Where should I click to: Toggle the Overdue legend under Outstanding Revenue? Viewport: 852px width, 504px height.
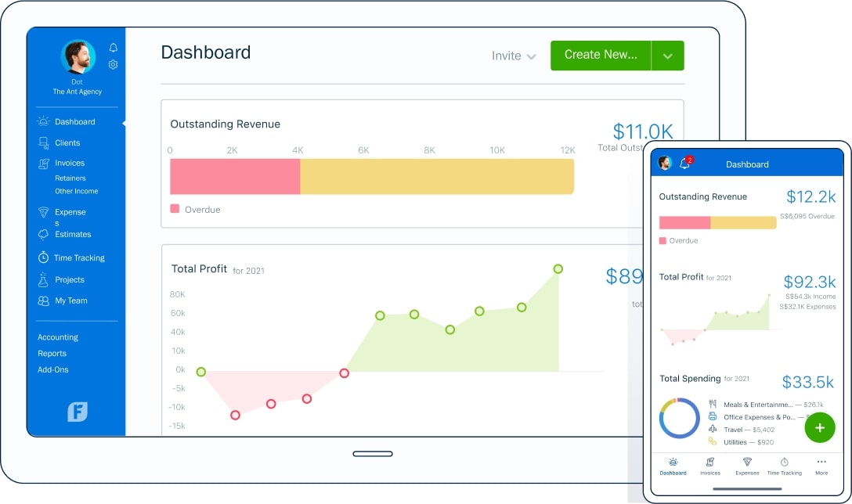(x=195, y=210)
